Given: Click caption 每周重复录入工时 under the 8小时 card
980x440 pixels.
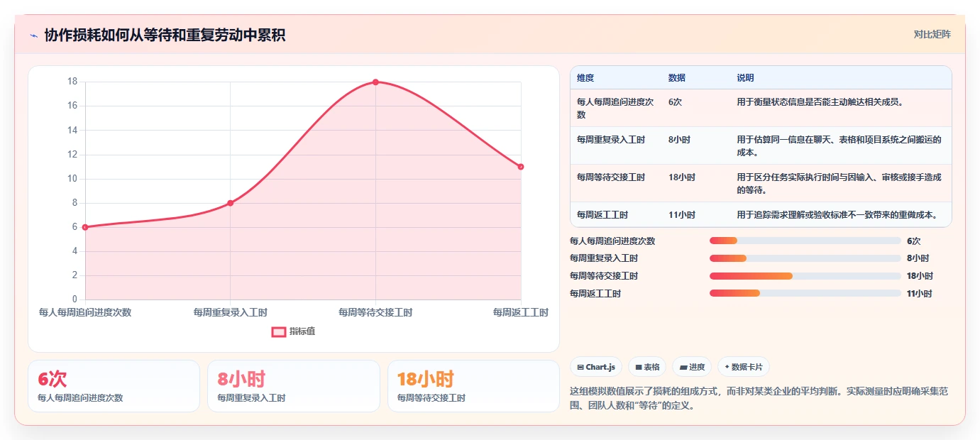Looking at the screenshot, I should tap(251, 398).
